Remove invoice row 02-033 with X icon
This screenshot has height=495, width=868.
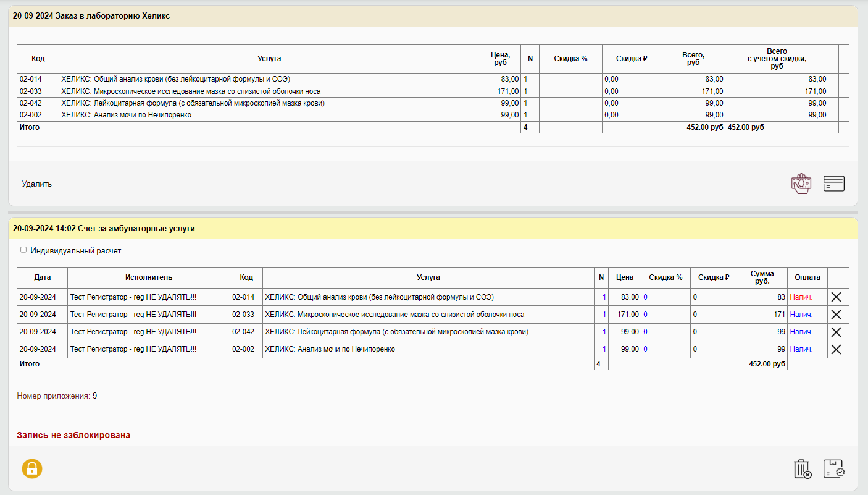(837, 315)
